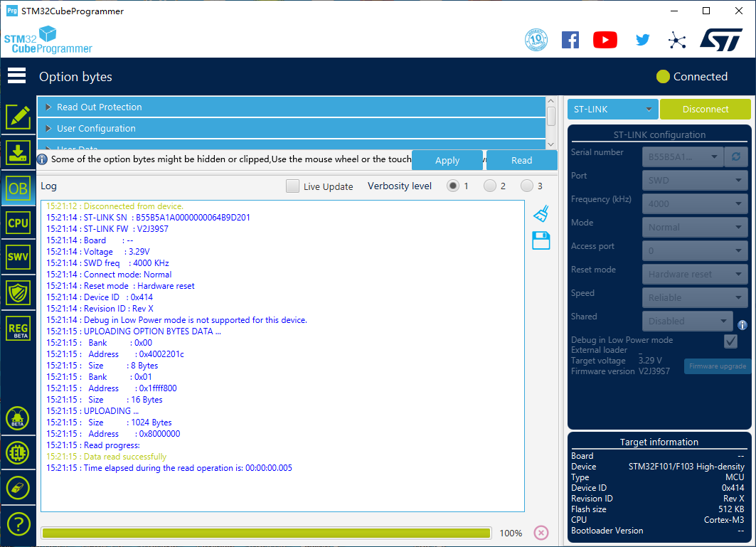Image resolution: width=756 pixels, height=547 pixels.
Task: Open the Mode Normal dropdown
Action: [695, 227]
